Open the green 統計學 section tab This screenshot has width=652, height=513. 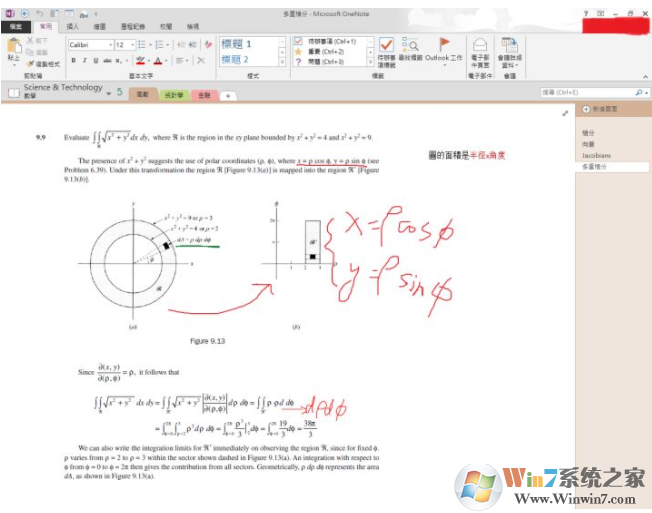pos(174,95)
